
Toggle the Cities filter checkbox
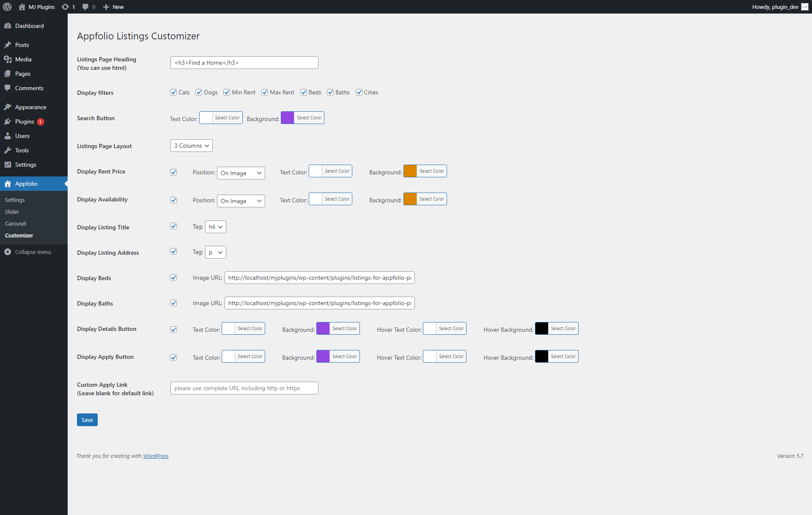click(359, 92)
